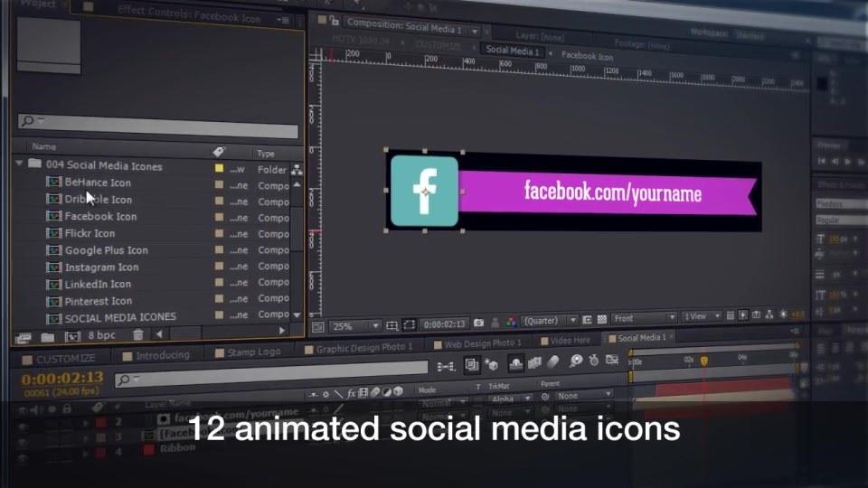Click the project flowchart view icon

coord(297,170)
